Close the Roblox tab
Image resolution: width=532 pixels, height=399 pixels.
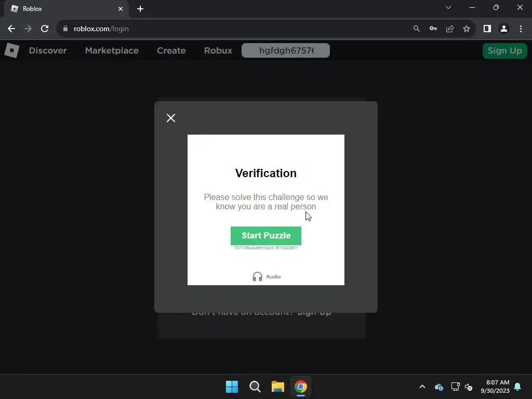pyautogui.click(x=121, y=9)
